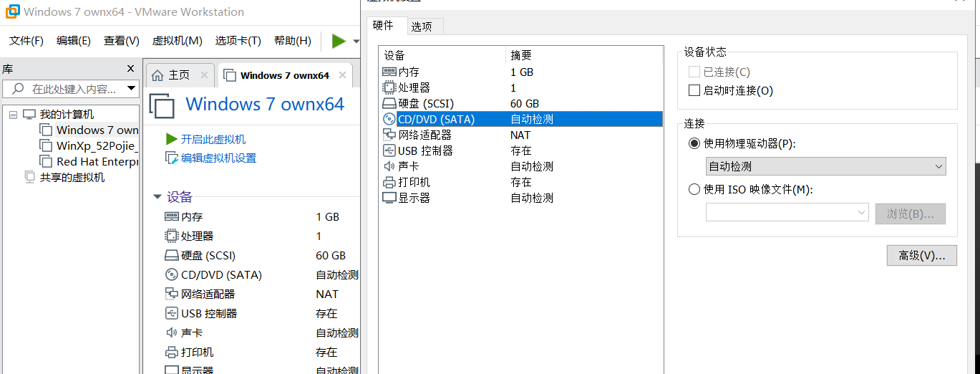Click 内存 memory icon in VM summary list
This screenshot has width=980, height=374.
[171, 217]
